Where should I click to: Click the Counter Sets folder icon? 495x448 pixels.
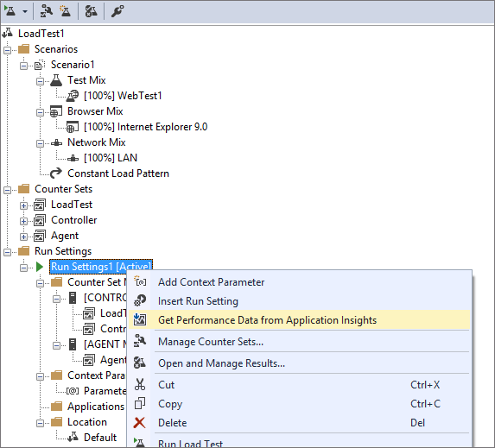click(x=24, y=189)
